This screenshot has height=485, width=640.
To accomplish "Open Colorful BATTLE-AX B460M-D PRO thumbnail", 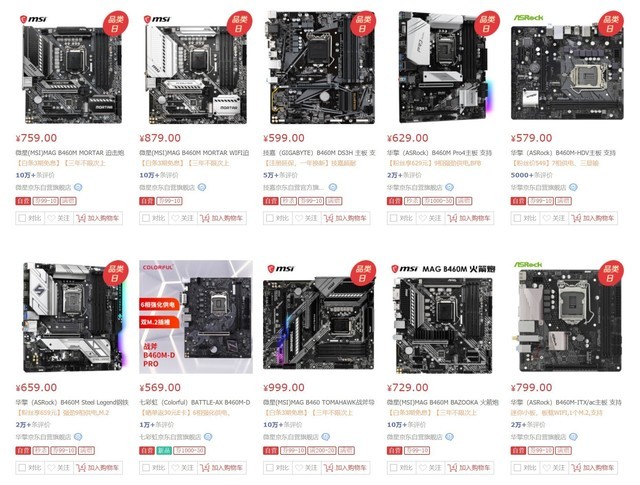I will click(x=196, y=317).
